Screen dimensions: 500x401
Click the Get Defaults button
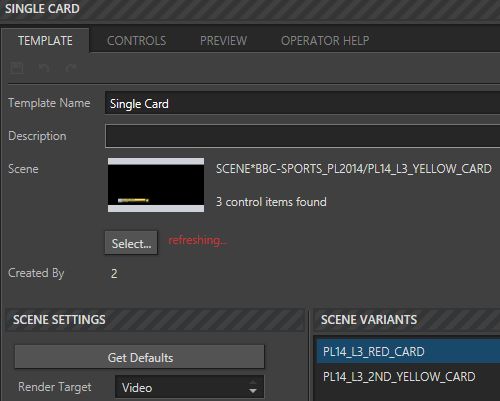pyautogui.click(x=140, y=357)
